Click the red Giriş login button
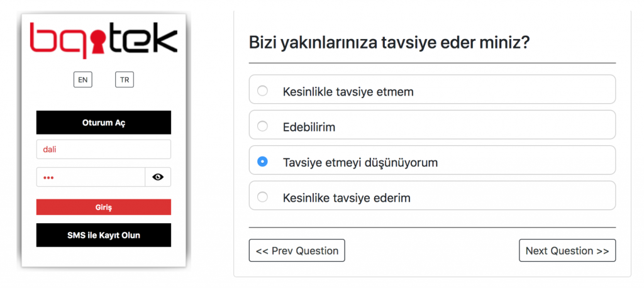 [104, 208]
